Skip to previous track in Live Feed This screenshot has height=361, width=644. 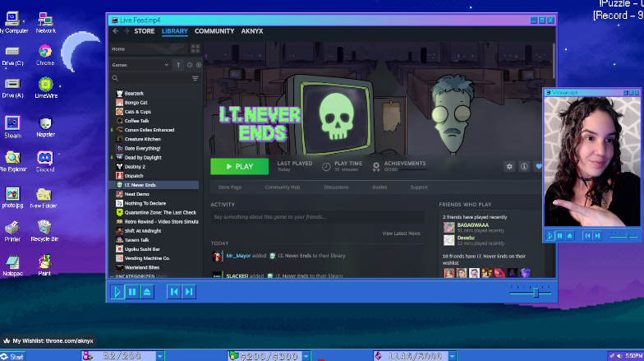pyautogui.click(x=174, y=292)
